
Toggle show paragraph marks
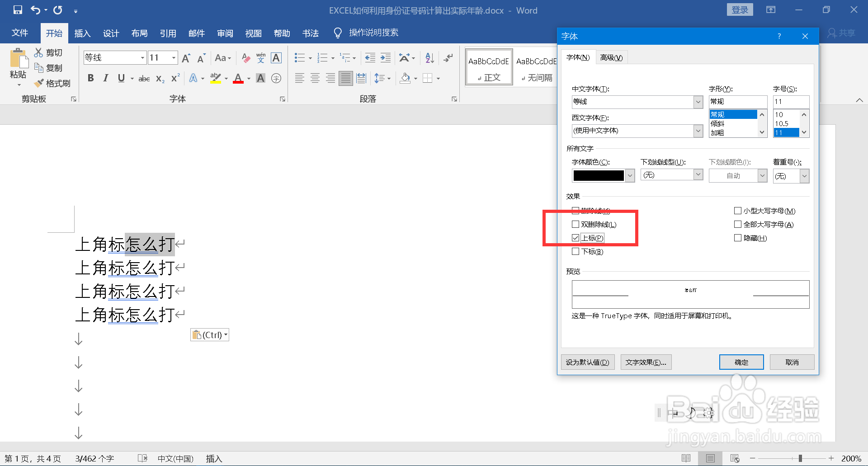(x=448, y=58)
